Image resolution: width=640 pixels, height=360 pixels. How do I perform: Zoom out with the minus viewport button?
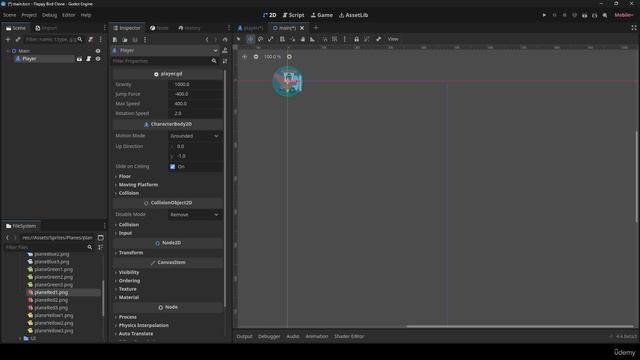pos(256,57)
